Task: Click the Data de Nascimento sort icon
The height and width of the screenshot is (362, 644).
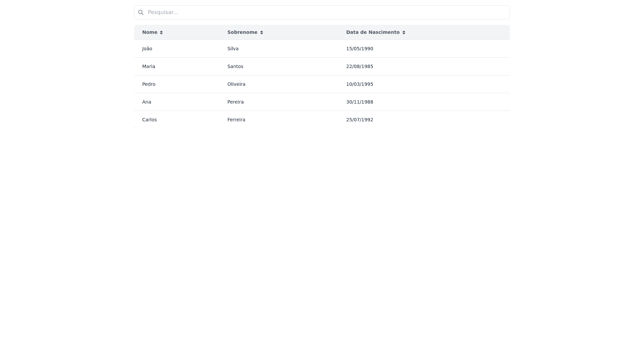Action: click(404, 33)
